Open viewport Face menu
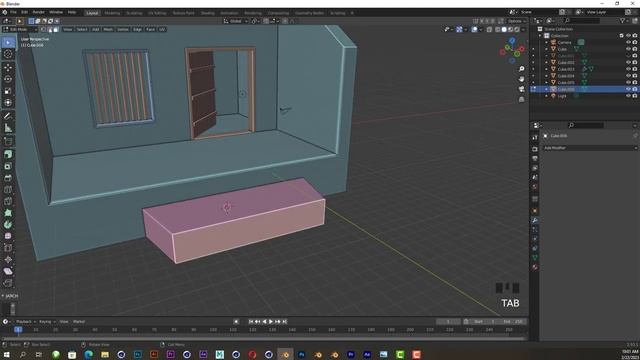The width and height of the screenshot is (640, 360). pyautogui.click(x=150, y=29)
